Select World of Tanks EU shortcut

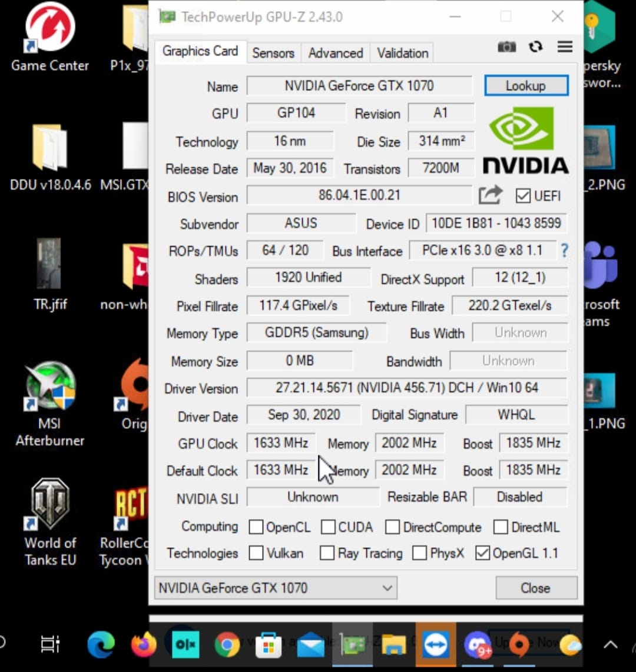(x=49, y=523)
